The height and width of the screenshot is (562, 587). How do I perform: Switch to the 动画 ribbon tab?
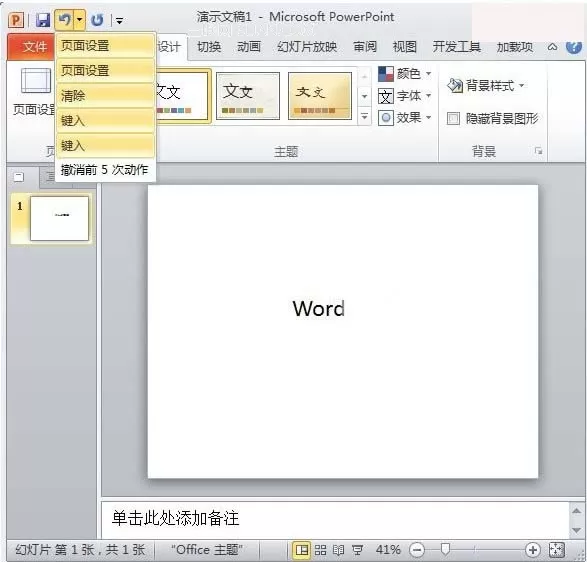249,47
